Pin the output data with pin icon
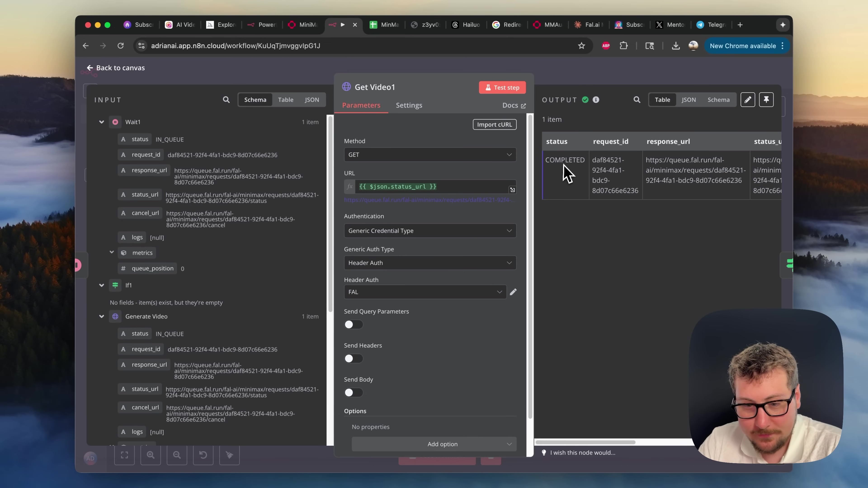This screenshot has height=488, width=868. click(x=766, y=100)
